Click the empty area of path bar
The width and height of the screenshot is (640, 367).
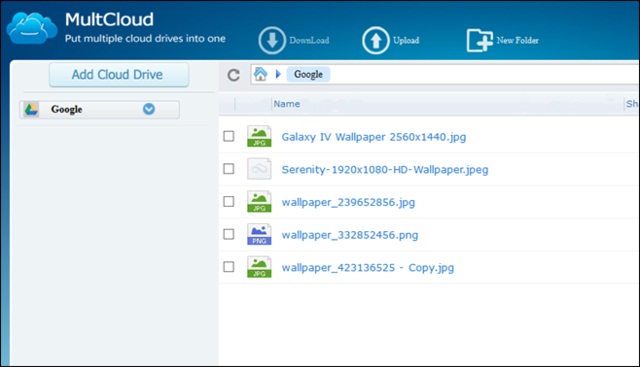[482, 75]
